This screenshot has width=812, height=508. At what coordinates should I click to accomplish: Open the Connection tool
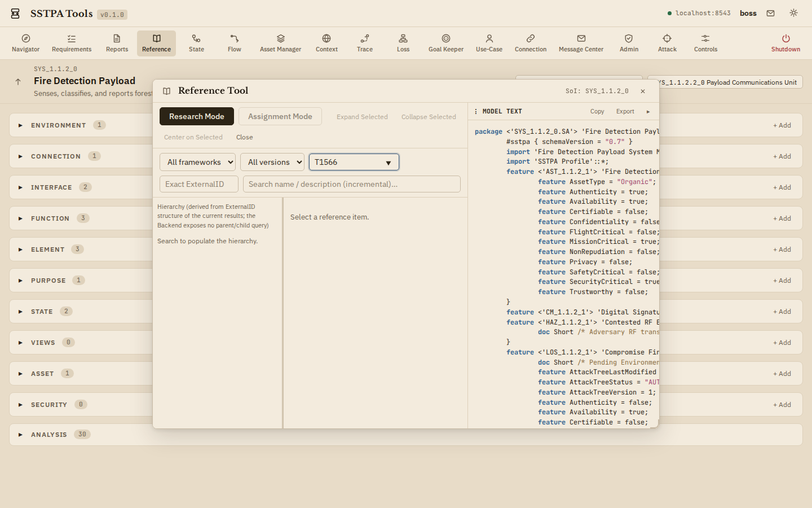531,43
